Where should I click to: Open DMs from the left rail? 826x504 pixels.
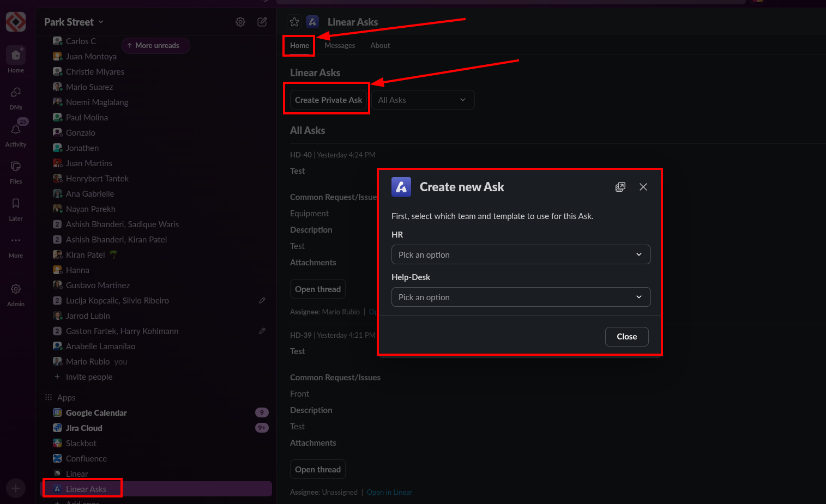[x=16, y=98]
